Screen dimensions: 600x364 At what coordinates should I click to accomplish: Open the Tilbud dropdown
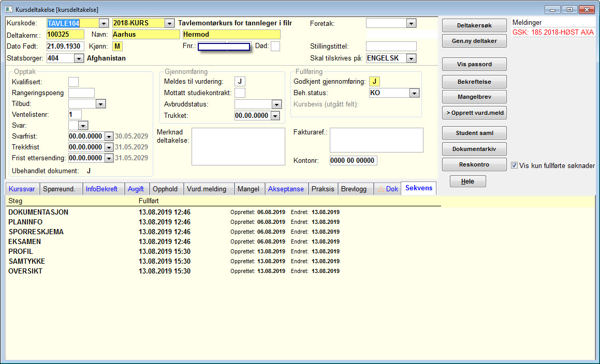click(x=100, y=103)
